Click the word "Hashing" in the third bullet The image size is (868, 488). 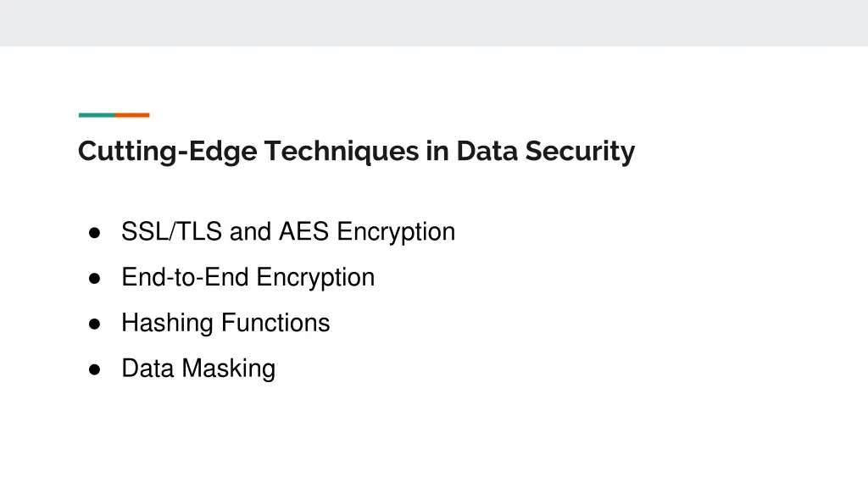pyautogui.click(x=168, y=323)
